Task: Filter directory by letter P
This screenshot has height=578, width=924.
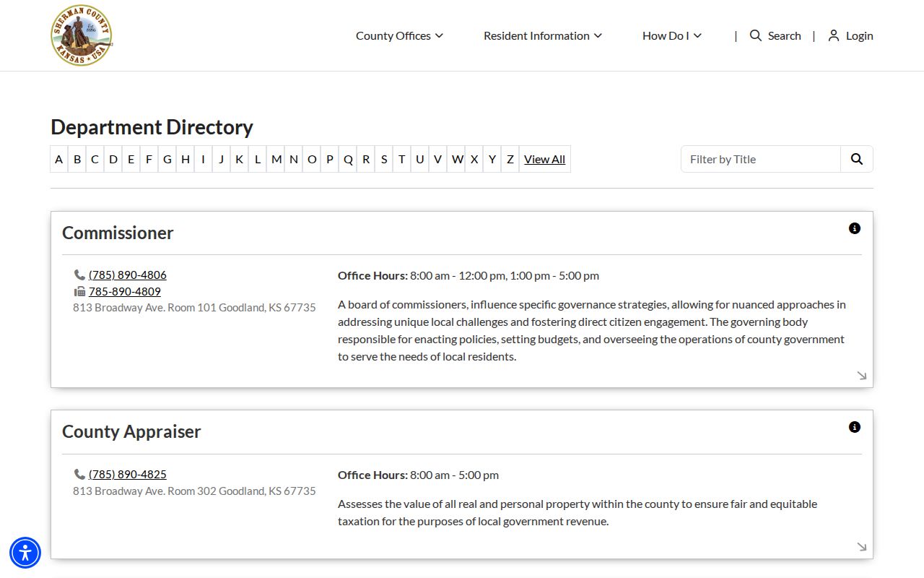Action: (330, 159)
